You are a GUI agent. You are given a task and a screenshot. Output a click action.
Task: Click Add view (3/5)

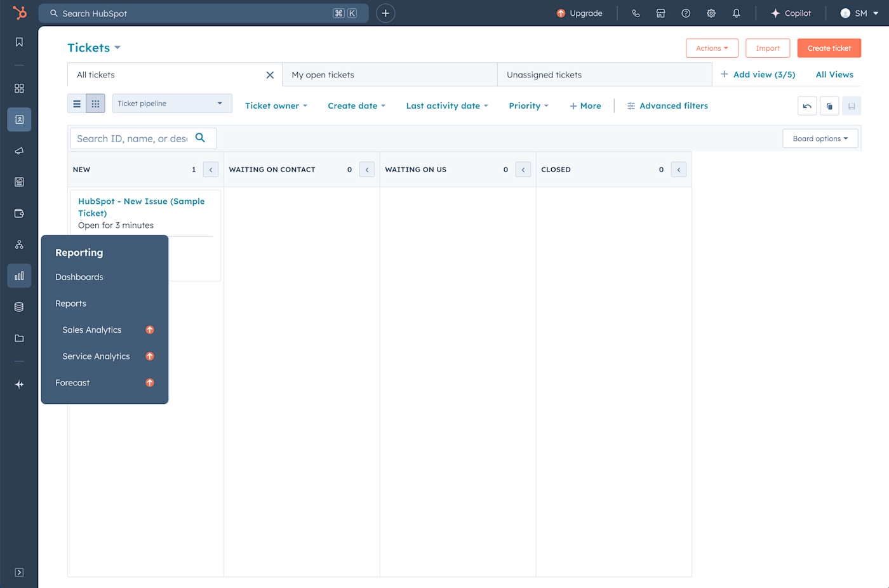point(758,75)
